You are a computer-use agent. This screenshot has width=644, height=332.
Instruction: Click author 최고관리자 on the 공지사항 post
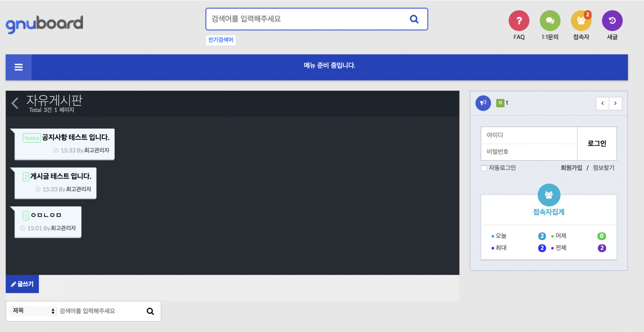tap(97, 150)
